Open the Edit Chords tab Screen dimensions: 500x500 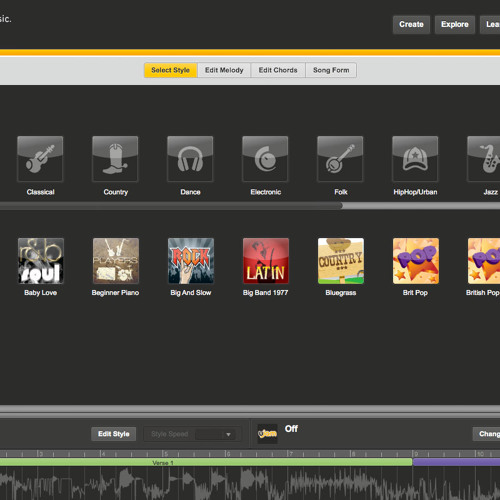click(278, 70)
